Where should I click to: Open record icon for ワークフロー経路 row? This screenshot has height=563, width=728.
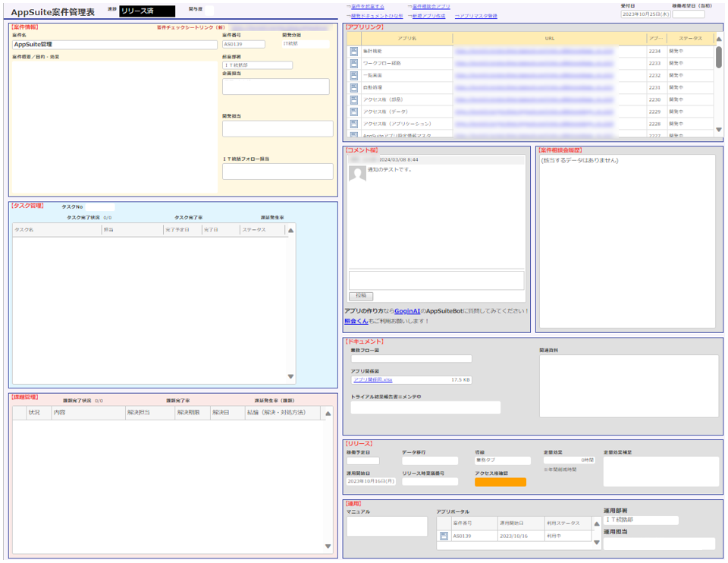(x=354, y=64)
